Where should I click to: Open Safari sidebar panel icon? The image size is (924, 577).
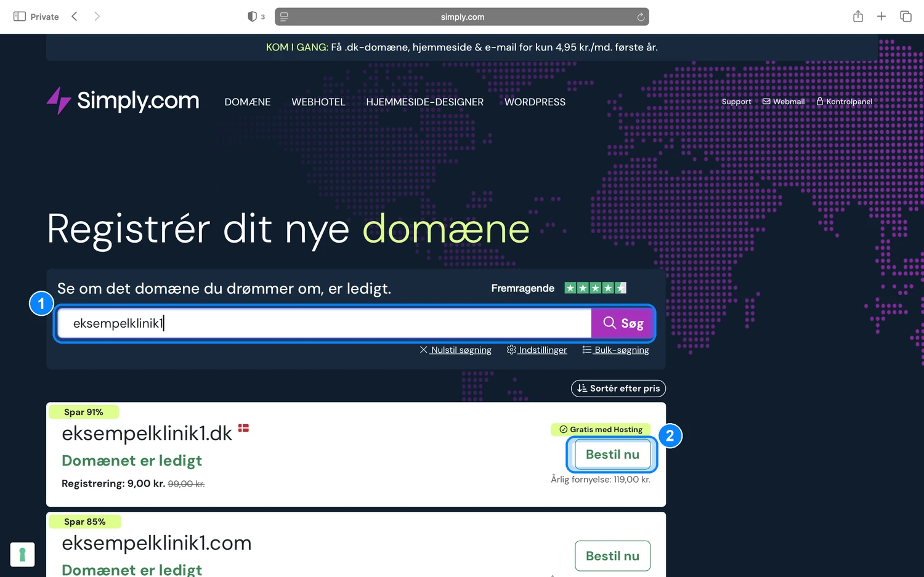20,17
